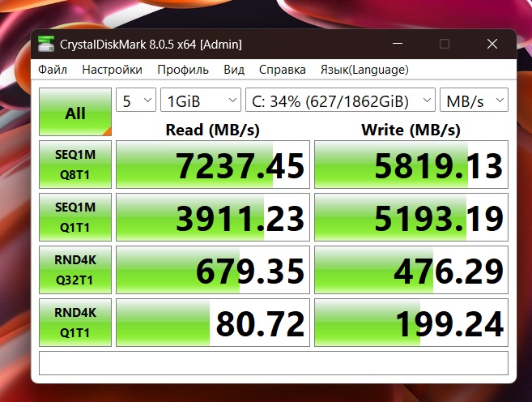
Task: Open the test size dropdown showing 1GiB
Action: pos(201,100)
